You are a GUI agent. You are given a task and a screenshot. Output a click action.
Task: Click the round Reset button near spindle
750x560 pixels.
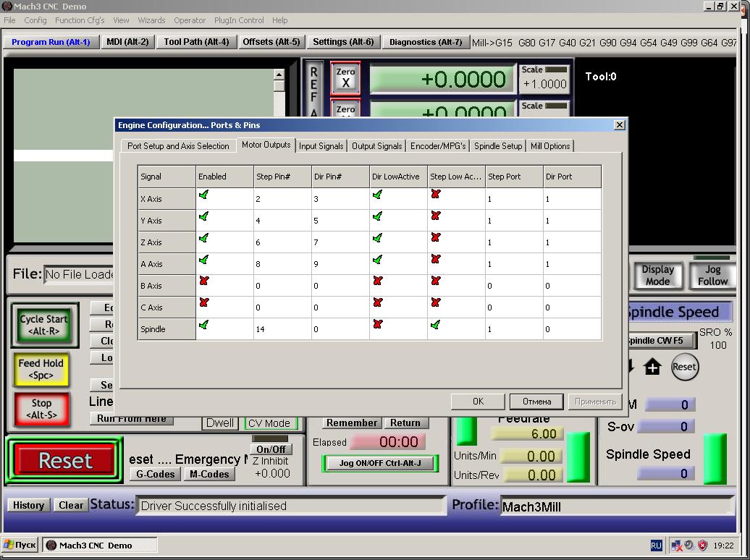click(684, 367)
